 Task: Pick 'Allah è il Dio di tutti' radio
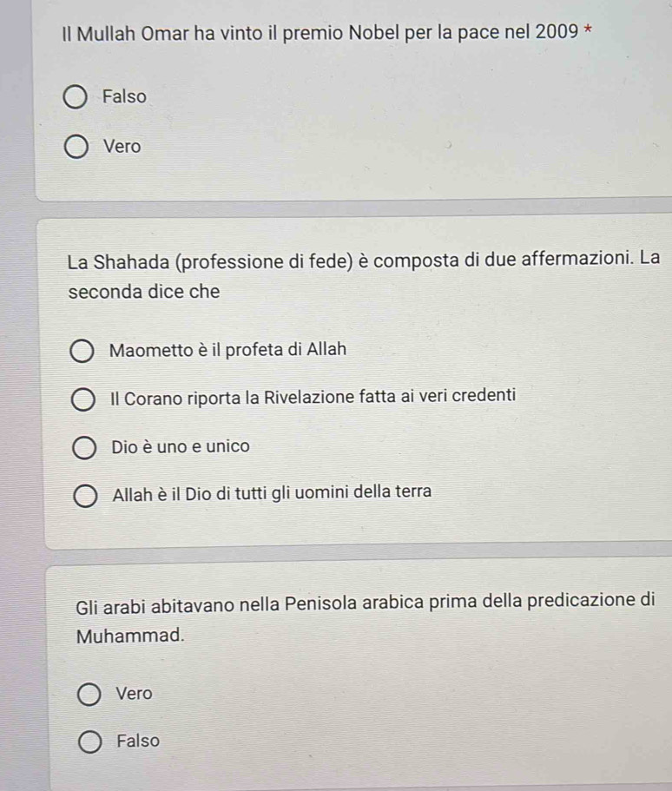tap(85, 496)
